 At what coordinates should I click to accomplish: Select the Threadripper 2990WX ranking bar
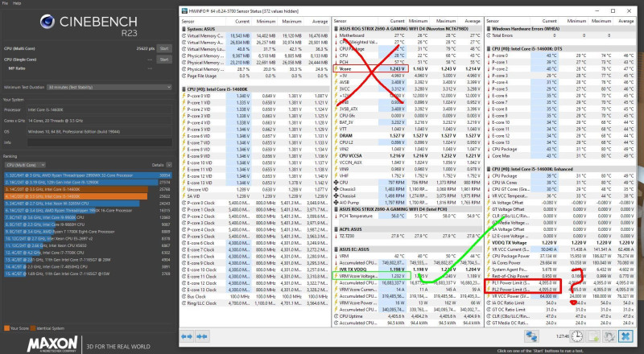coord(88,175)
